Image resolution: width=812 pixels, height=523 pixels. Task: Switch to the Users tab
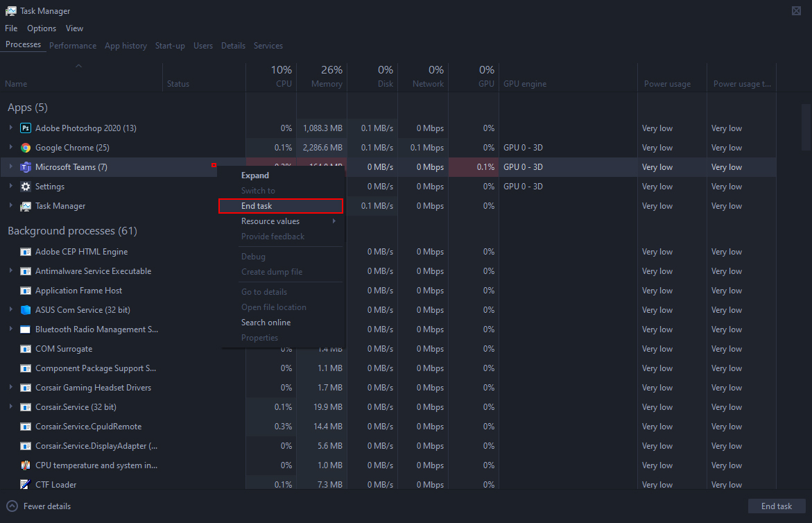(x=203, y=46)
